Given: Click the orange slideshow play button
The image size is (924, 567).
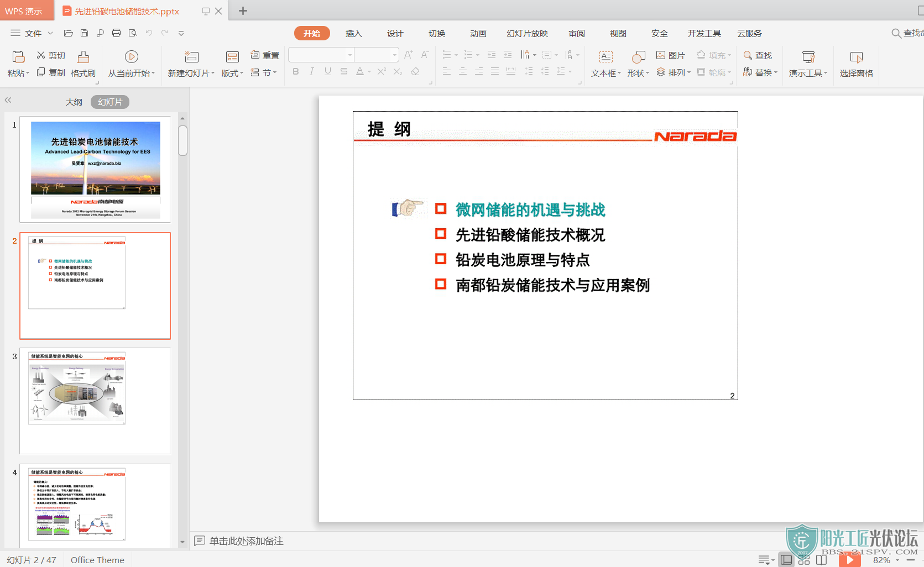Looking at the screenshot, I should coord(850,560).
